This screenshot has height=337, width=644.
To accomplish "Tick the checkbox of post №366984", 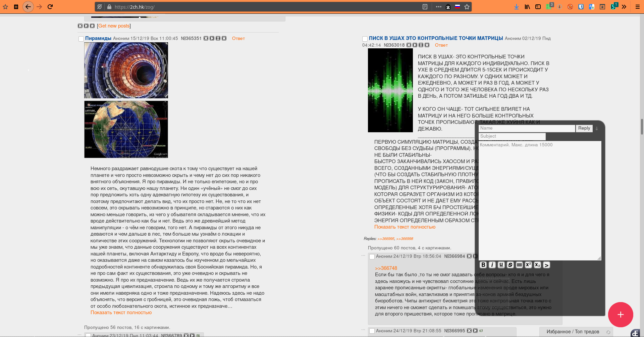I will 372,257.
